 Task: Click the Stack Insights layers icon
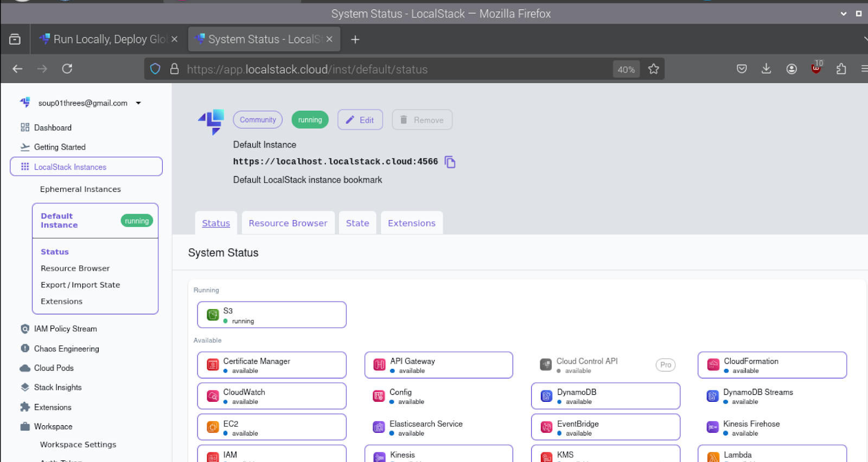click(x=25, y=387)
